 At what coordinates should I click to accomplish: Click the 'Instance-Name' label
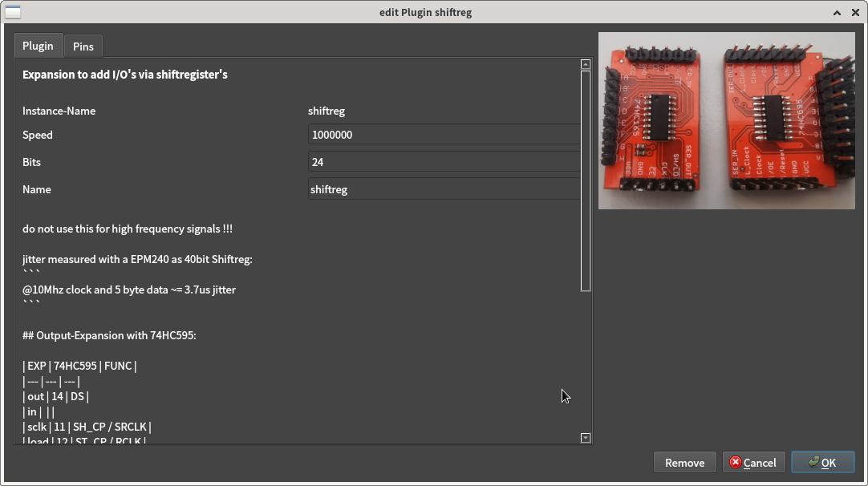[59, 111]
